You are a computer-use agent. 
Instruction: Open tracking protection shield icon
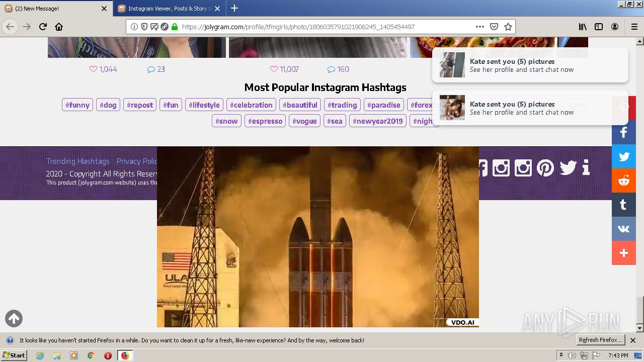click(x=144, y=27)
